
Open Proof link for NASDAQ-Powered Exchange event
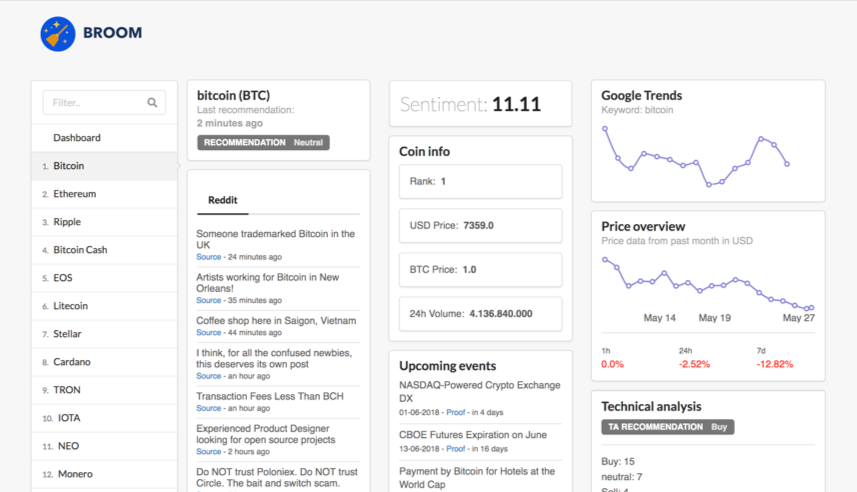pos(456,412)
